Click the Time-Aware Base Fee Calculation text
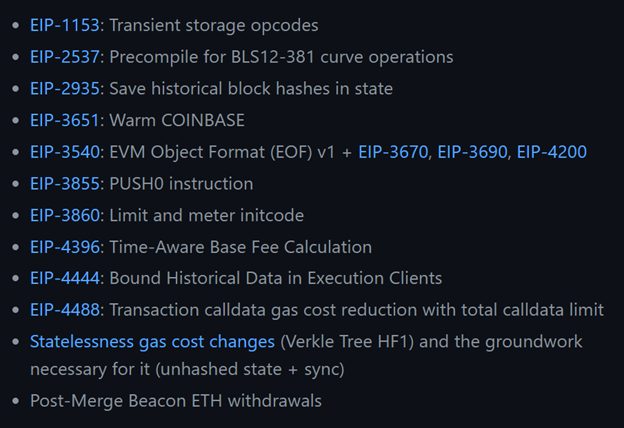 click(240, 247)
